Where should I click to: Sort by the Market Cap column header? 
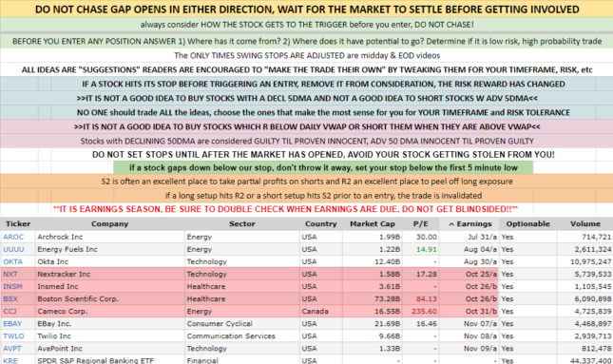373,224
